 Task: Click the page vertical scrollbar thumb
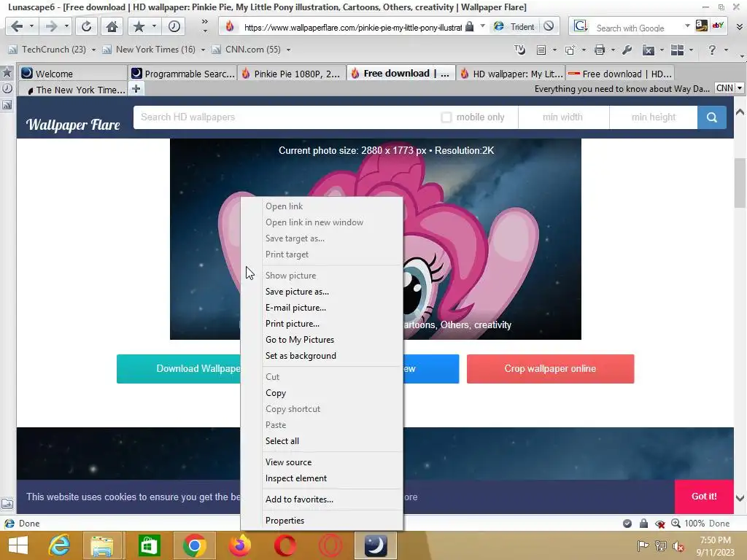pos(740,183)
